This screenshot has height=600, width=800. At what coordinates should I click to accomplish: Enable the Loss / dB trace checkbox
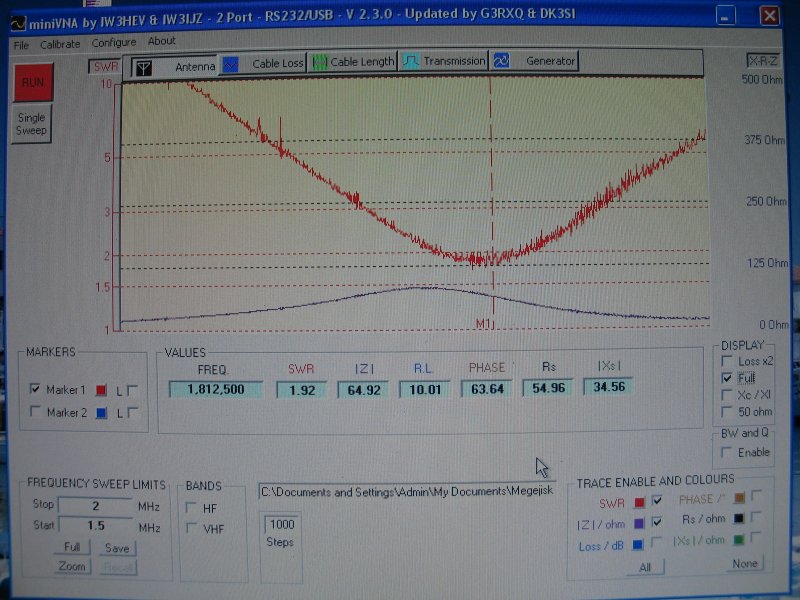[x=657, y=542]
